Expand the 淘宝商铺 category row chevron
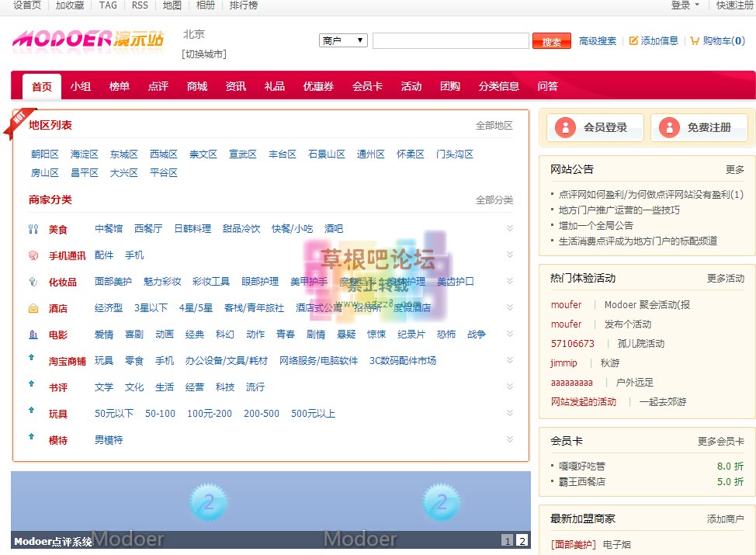756x555 pixels. (x=510, y=360)
